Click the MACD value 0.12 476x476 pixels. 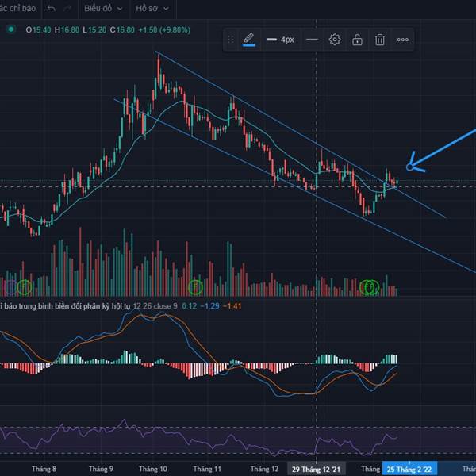(x=190, y=306)
